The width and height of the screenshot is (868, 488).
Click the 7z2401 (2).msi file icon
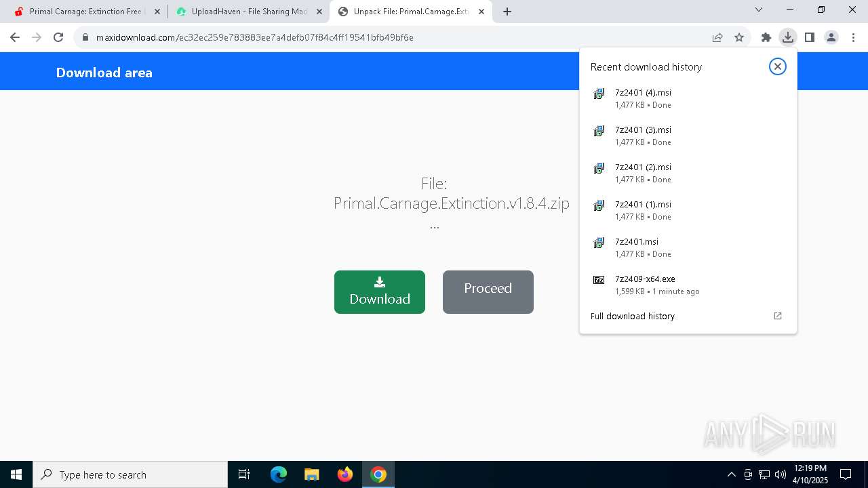(x=599, y=168)
